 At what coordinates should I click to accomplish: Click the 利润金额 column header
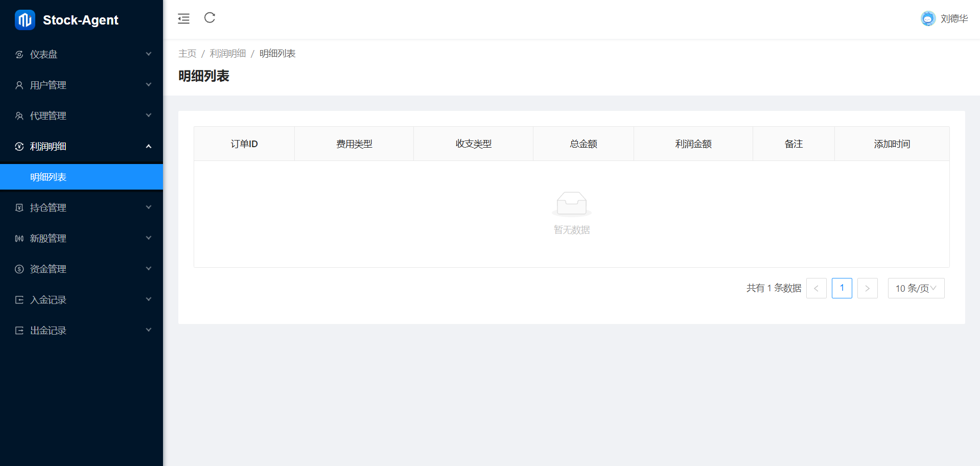[693, 144]
